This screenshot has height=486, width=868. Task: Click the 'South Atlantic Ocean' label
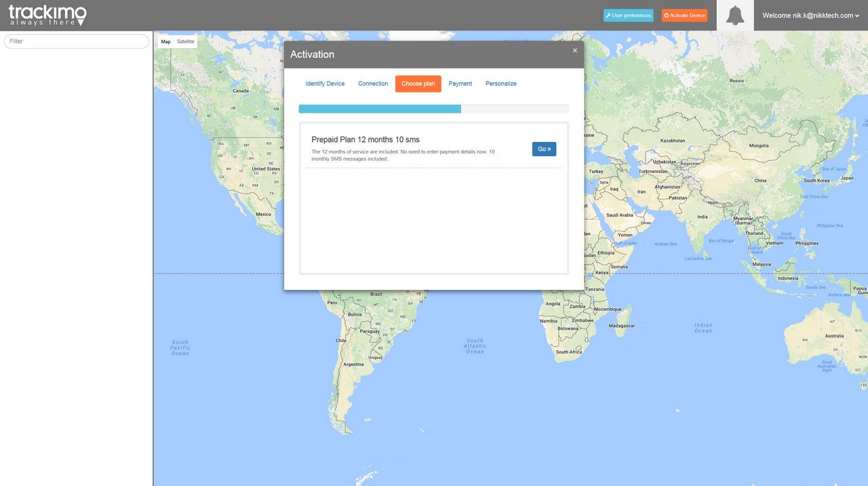tap(475, 346)
